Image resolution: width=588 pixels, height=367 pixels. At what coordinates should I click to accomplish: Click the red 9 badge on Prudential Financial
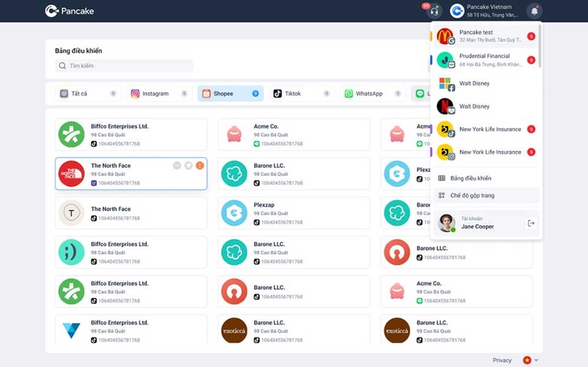(531, 60)
